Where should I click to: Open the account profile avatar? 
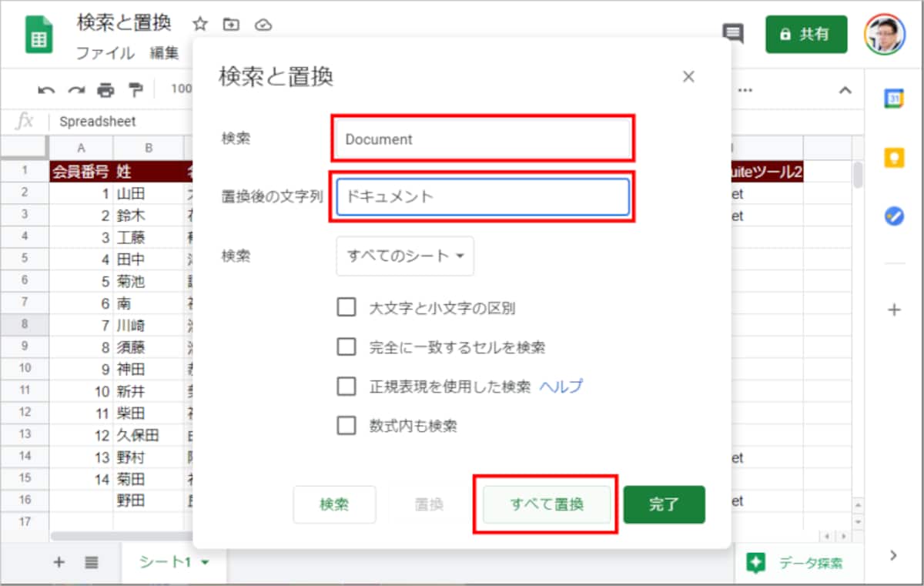click(x=885, y=34)
